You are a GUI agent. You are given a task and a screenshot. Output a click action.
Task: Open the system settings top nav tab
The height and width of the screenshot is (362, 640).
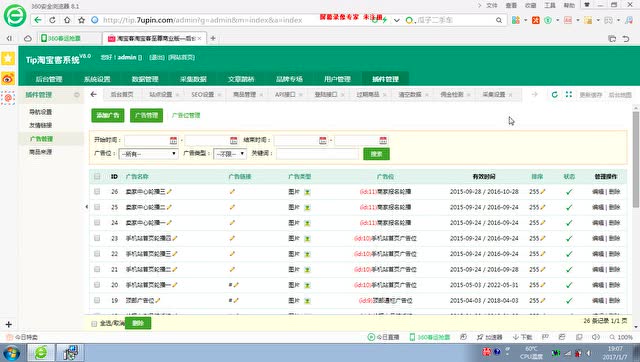[97, 79]
